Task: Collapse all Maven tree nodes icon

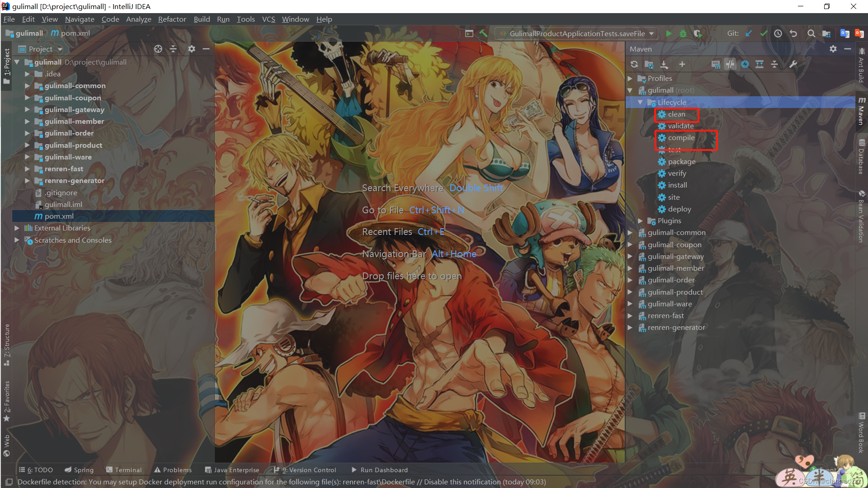Action: [774, 64]
